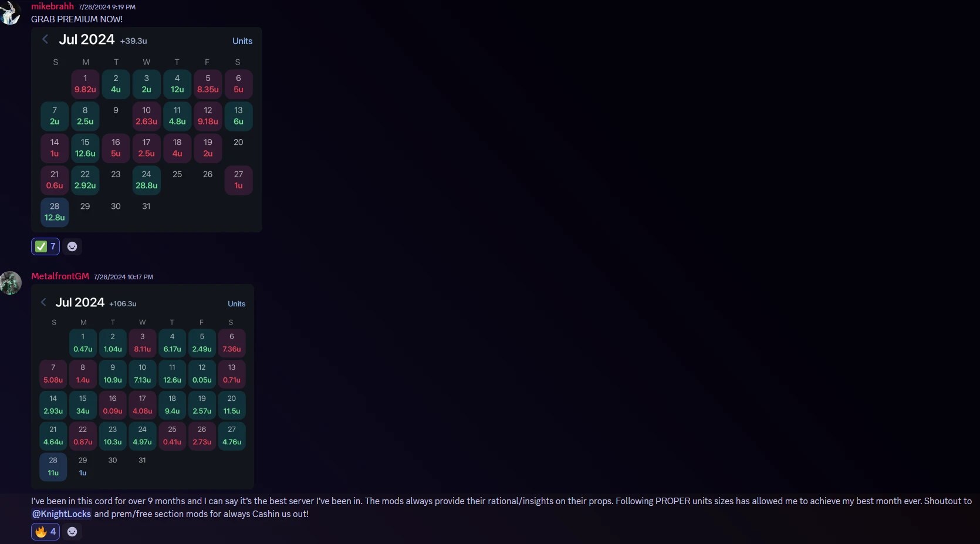The height and width of the screenshot is (544, 980).
Task: Select the 11u highlighted day cell
Action: tap(53, 467)
